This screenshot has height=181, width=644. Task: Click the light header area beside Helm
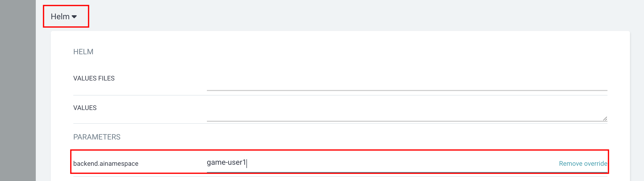pos(350,15)
